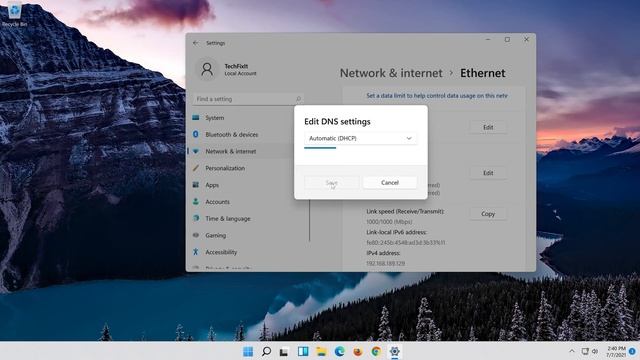Maximize the Settings window
The height and width of the screenshot is (360, 640).
coord(507,40)
